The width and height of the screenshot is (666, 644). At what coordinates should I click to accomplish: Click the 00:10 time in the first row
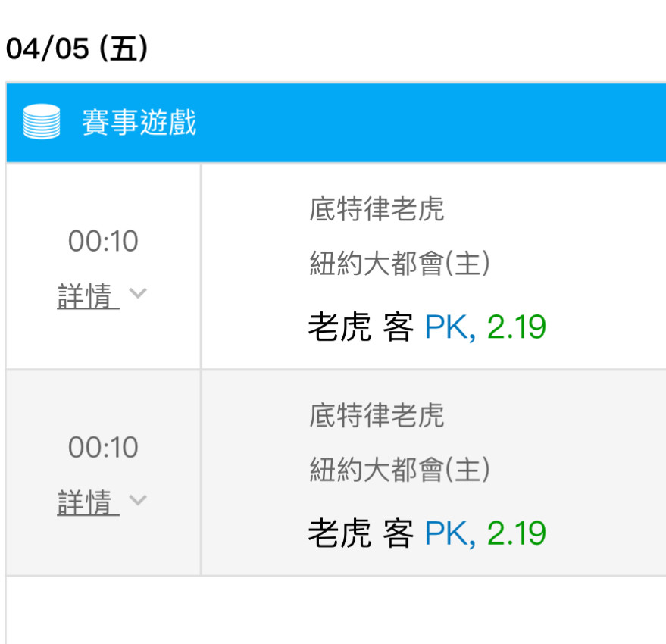tap(103, 241)
